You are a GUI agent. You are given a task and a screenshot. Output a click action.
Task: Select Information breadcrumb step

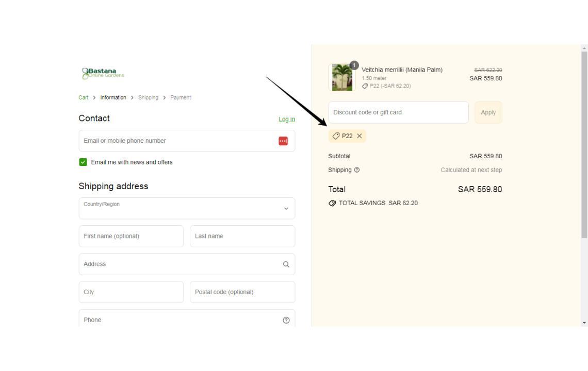coord(113,97)
